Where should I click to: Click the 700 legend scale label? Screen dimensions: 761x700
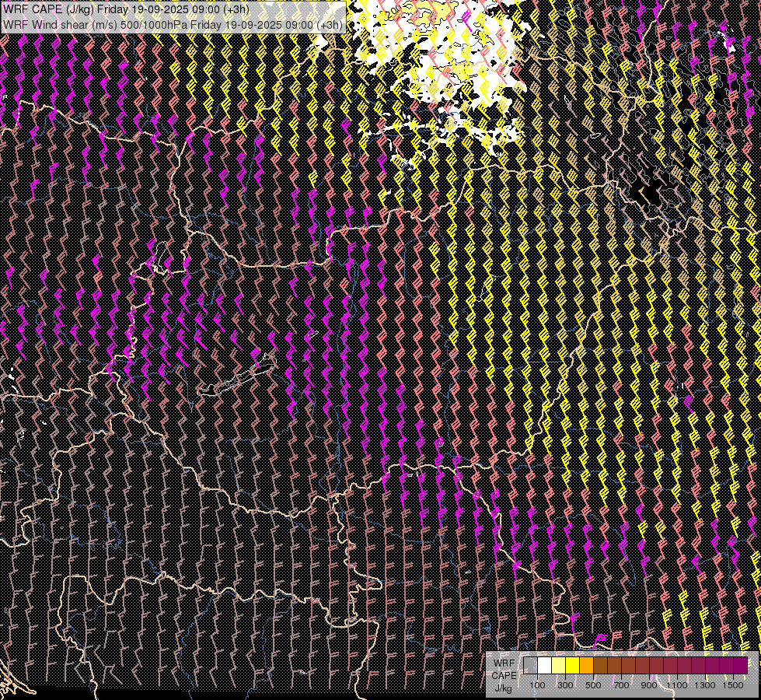(621, 685)
